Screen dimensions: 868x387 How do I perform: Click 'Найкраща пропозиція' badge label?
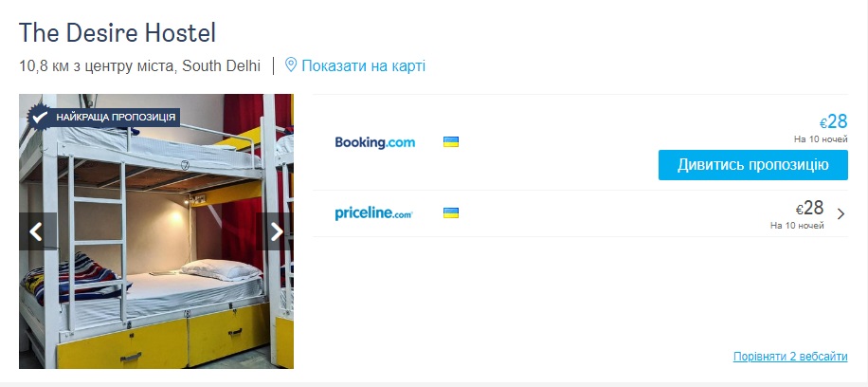tap(116, 117)
